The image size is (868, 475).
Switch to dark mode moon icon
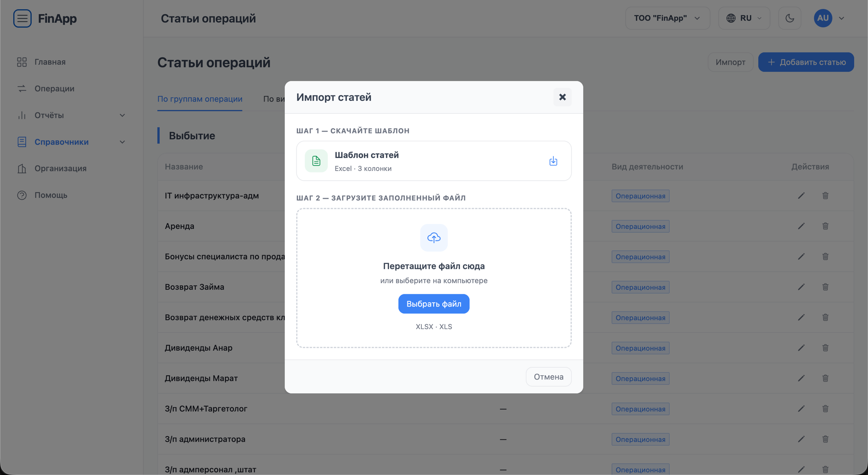789,18
